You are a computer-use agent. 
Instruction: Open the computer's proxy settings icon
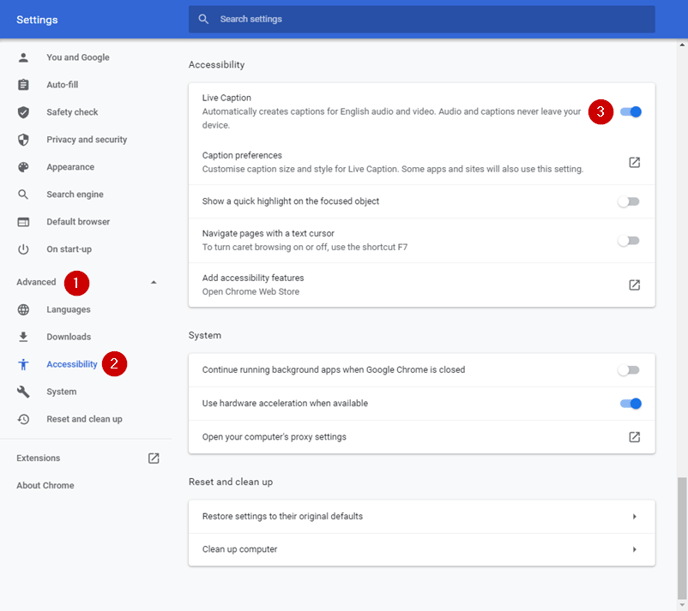[x=634, y=437]
